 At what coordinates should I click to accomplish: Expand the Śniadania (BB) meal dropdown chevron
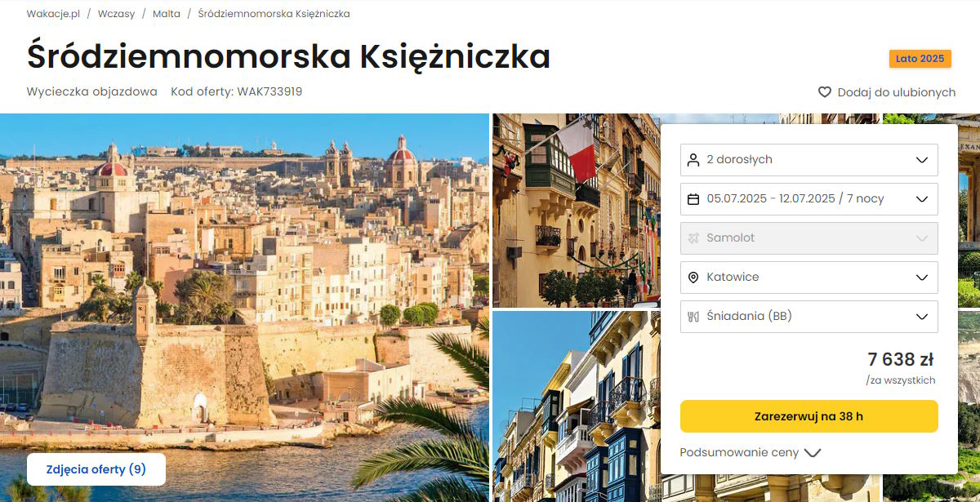(922, 317)
